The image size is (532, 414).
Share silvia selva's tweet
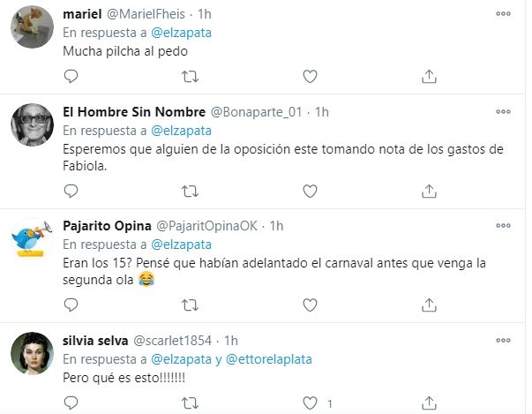[x=429, y=403]
